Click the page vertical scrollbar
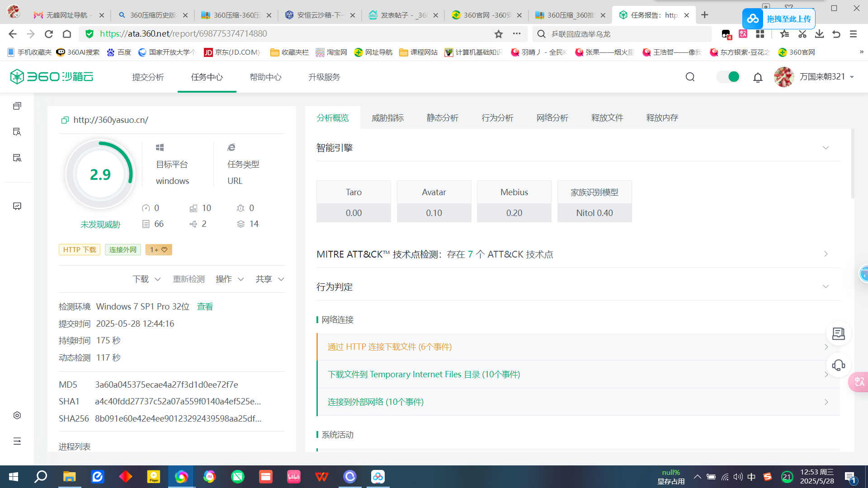 point(853,164)
